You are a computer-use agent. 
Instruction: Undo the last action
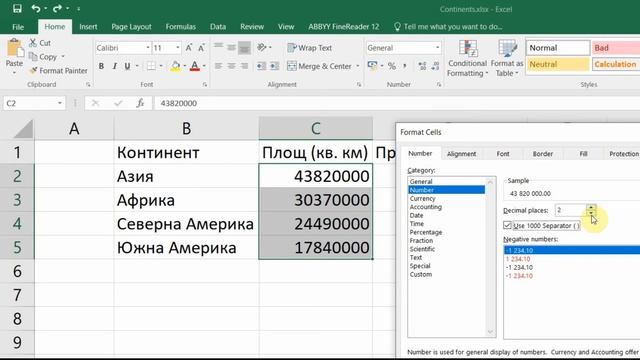click(36, 9)
